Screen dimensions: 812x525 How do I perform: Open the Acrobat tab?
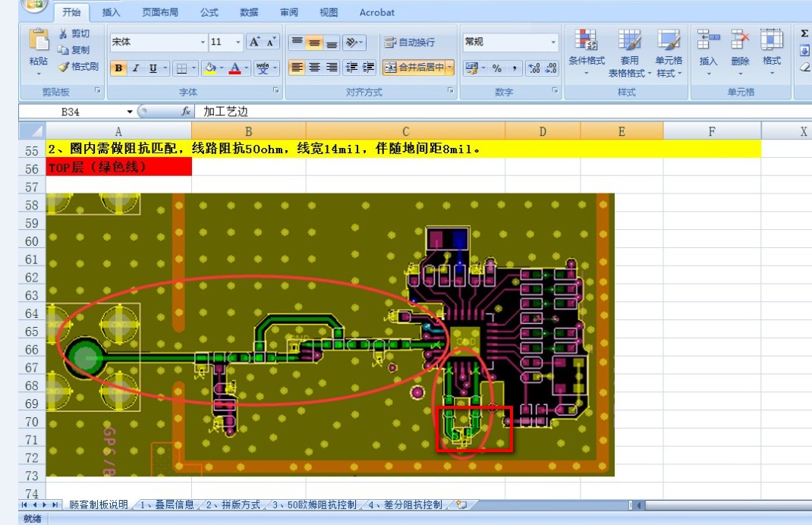coord(377,12)
